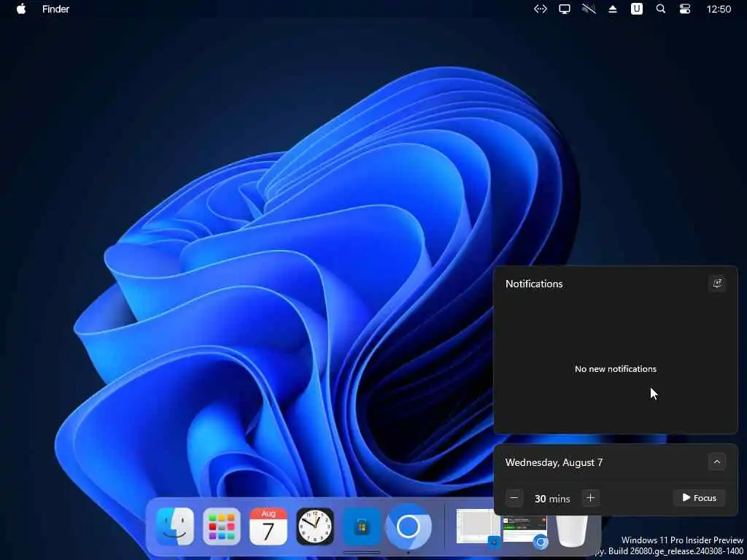Click the U input-language icon in menu bar
This screenshot has width=747, height=560.
pos(637,9)
